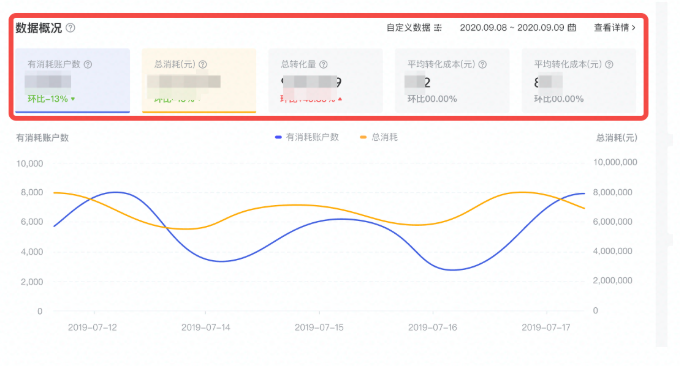Image resolution: width=680 pixels, height=366 pixels.
Task: Click help icon next to 总消耗(元)
Action: point(203,65)
